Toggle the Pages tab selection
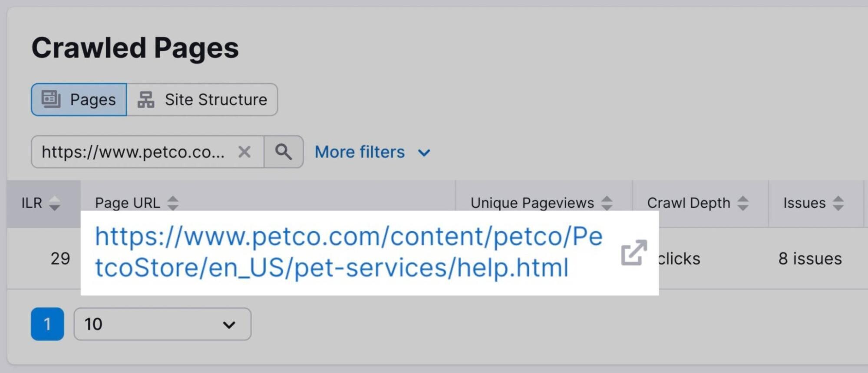This screenshot has height=373, width=868. tap(78, 99)
